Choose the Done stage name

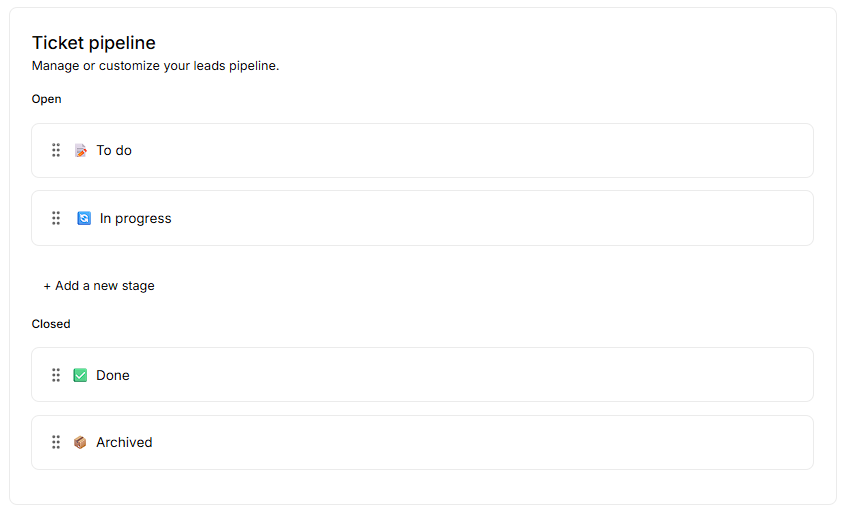tap(113, 375)
